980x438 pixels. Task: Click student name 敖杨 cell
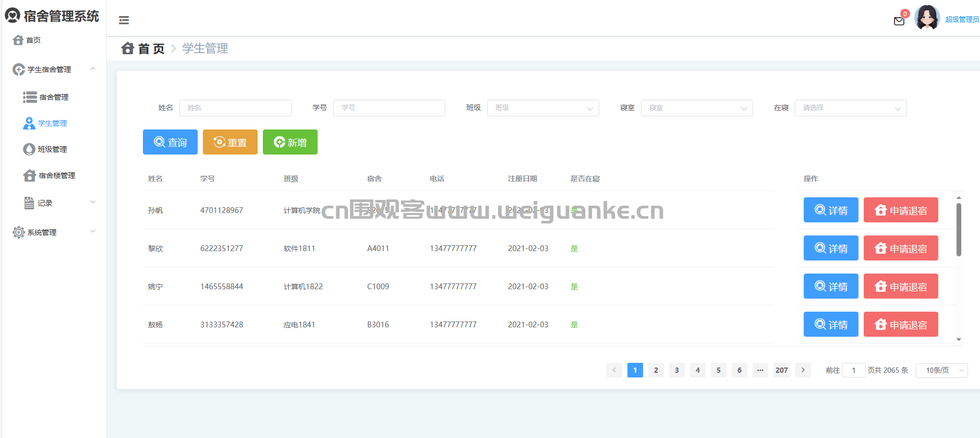155,325
